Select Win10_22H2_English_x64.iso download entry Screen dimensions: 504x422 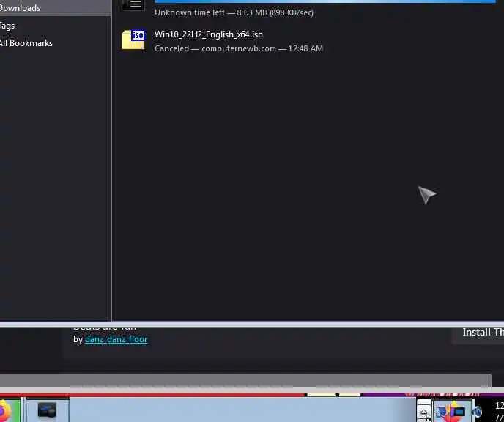coord(308,41)
